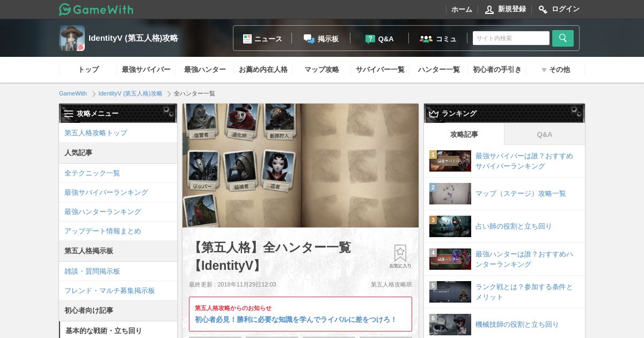Screen dimensions: 644x338
Task: Open フレンド・マルチ募集掲示板 sidebar link
Action: tap(118, 290)
